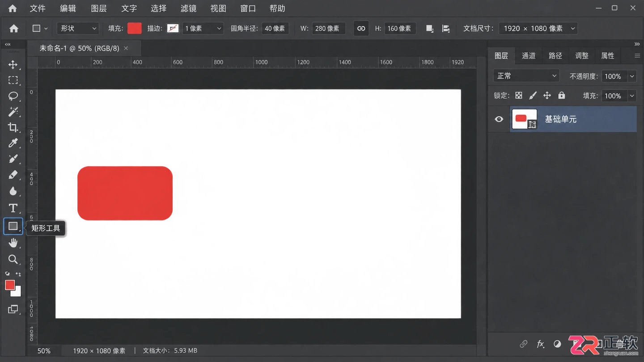Open the 文档尺寸 1920 × 1080 dropdown
644x362 pixels.
538,28
